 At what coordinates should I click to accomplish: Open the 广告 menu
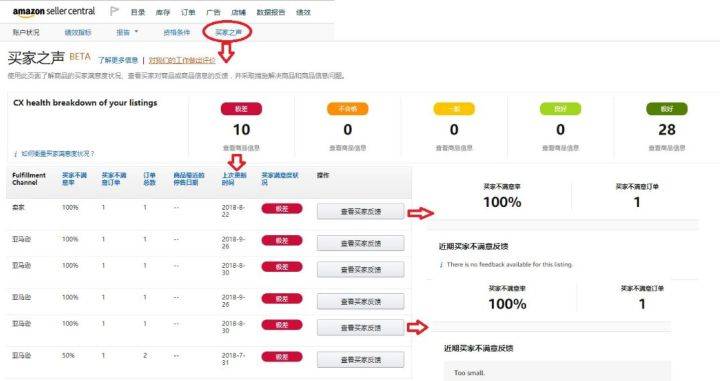pyautogui.click(x=213, y=12)
